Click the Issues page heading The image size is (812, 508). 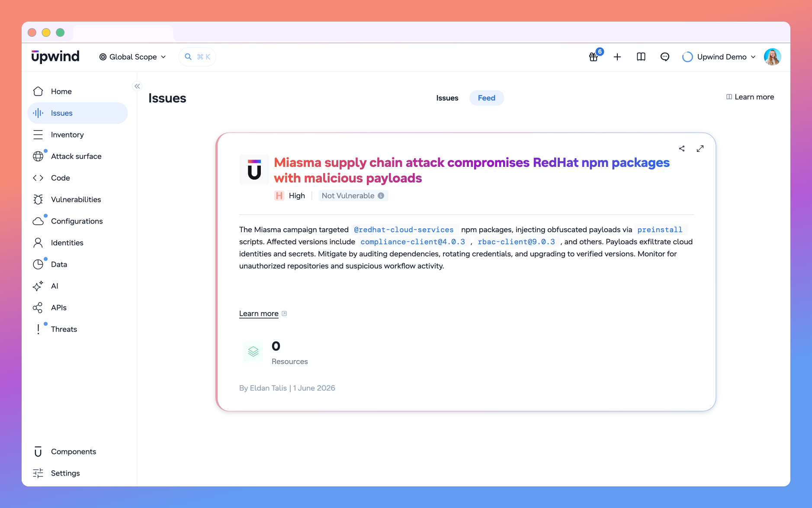coord(167,98)
